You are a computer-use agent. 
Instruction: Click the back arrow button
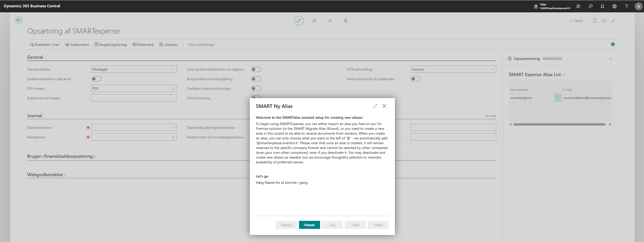point(19,20)
